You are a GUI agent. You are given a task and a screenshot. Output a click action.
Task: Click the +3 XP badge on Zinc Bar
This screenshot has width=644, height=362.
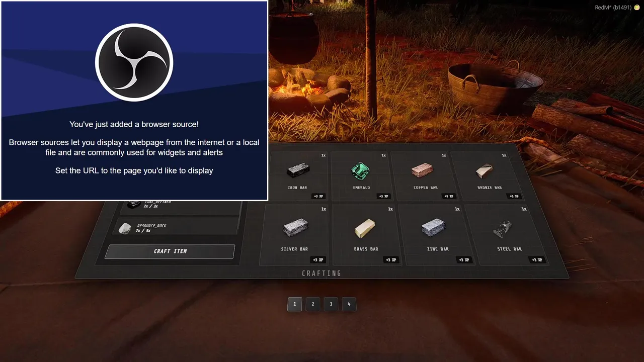click(464, 260)
